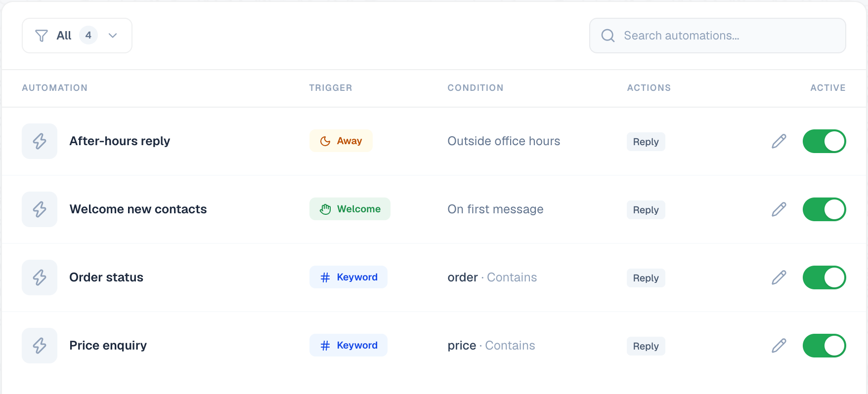Click the Outside office hours condition
This screenshot has height=394, width=868.
pyautogui.click(x=504, y=141)
